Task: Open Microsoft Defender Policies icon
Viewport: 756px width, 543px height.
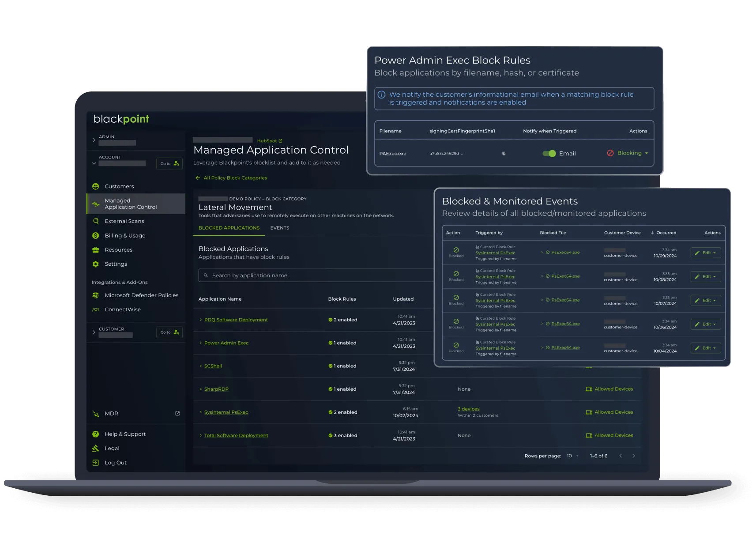Action: tap(95, 295)
